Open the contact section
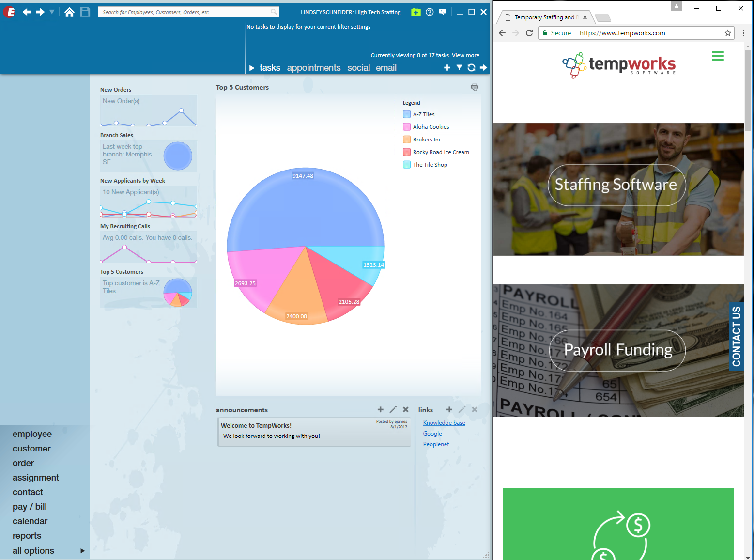 pos(28,492)
